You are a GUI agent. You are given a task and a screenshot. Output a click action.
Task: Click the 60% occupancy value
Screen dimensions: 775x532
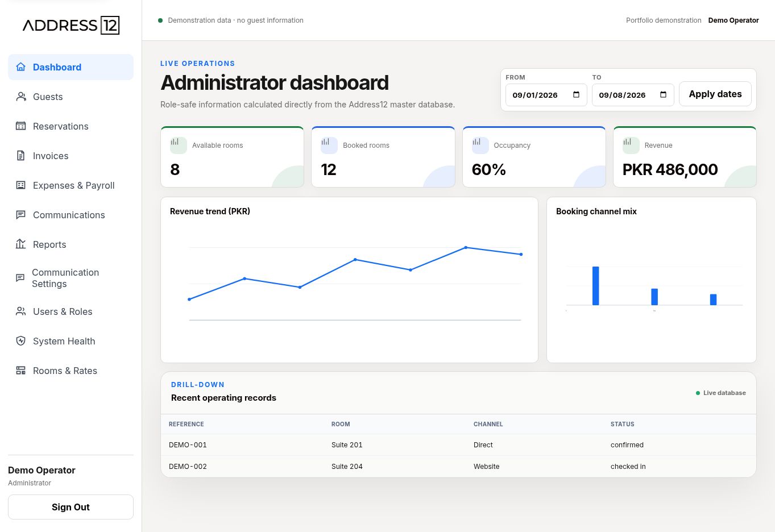[489, 169]
